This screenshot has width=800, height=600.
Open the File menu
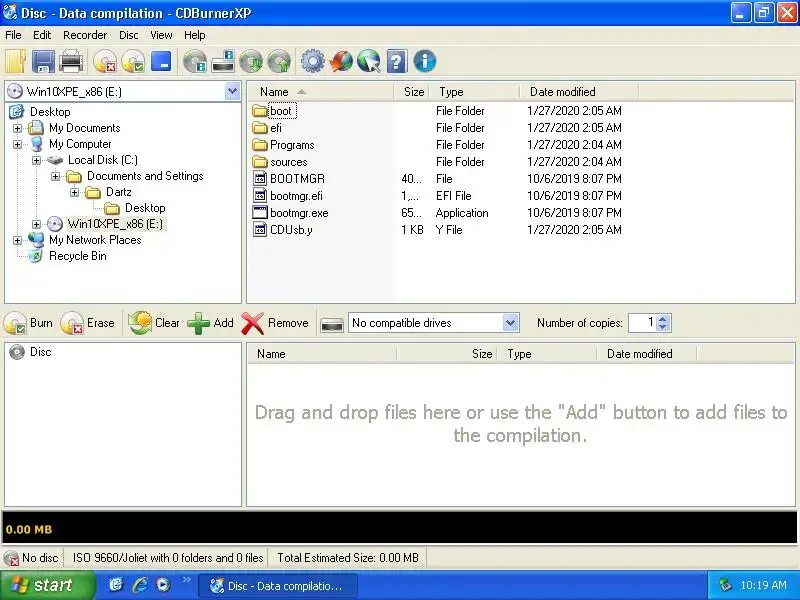tap(13, 35)
